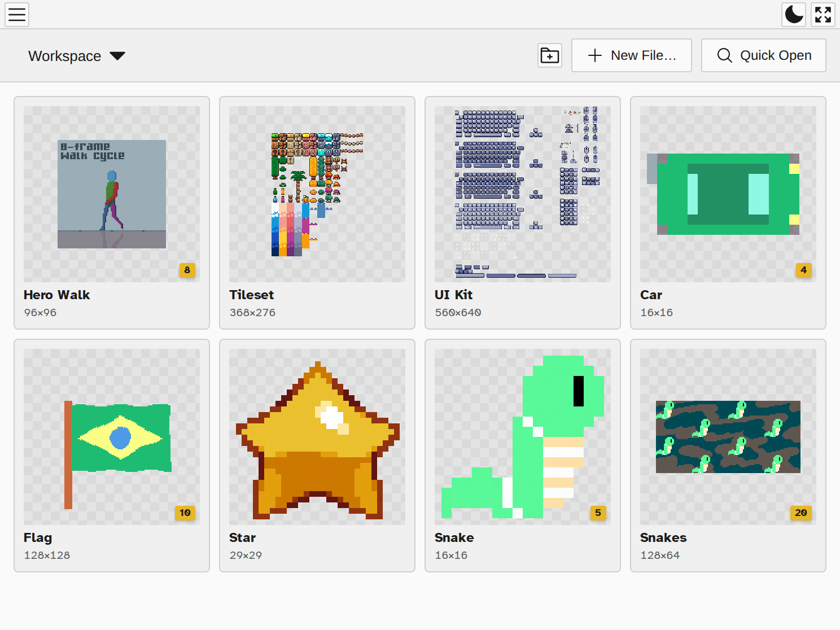Click the Snake file name
840x630 pixels.
454,537
